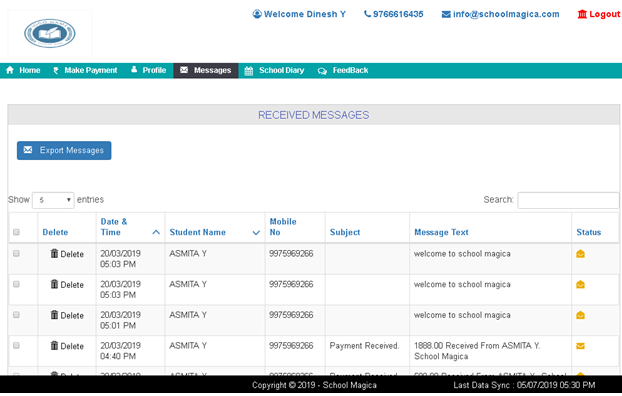Click the Student Name sort chevron
Screen dimensions: 622x396
[256, 233]
